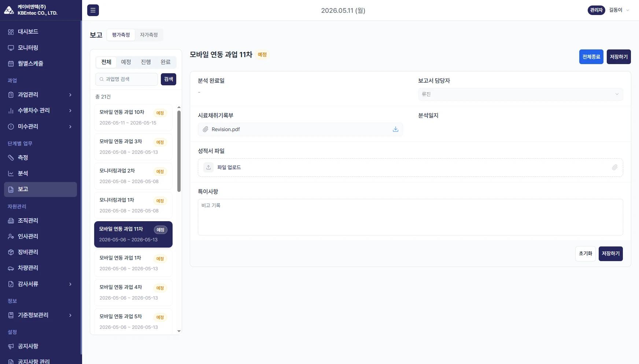Select the 진행 filter tab
Viewport: 639px width, 364px height.
click(x=146, y=62)
